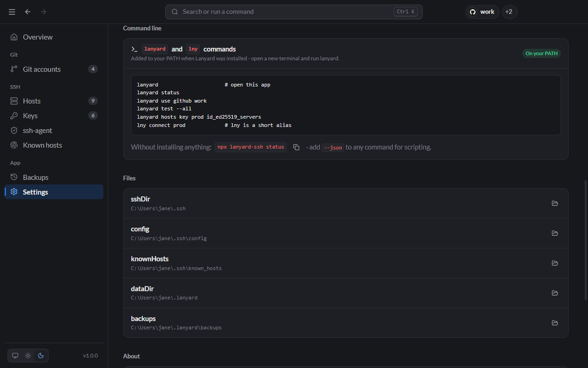Click the Settings gear icon
The width and height of the screenshot is (588, 368).
[x=14, y=192]
